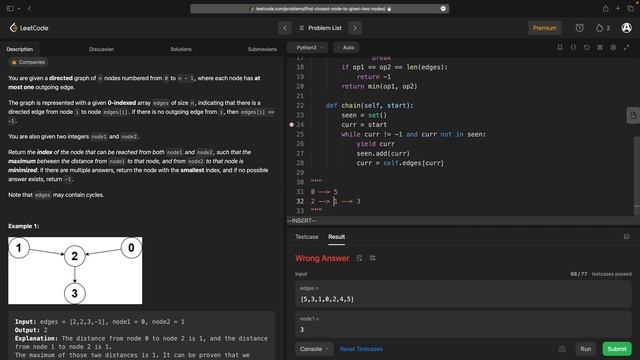Switch to the Result tab

point(336,237)
